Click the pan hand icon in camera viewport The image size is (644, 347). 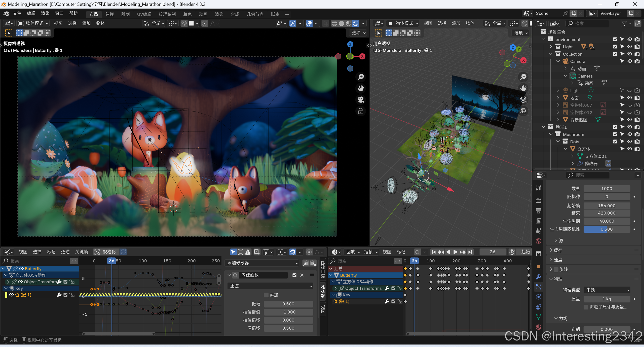[x=361, y=88]
